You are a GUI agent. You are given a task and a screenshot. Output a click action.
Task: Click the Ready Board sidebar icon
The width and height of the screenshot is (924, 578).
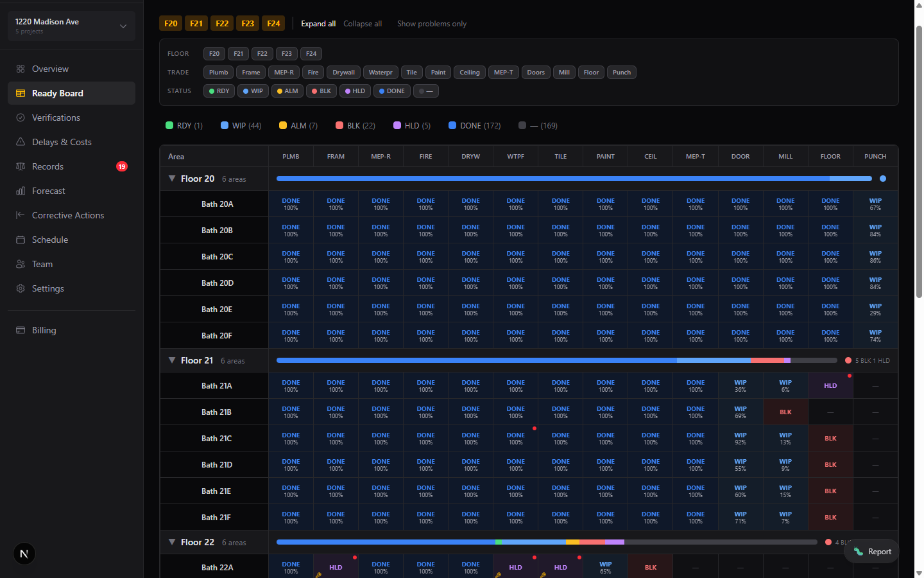click(21, 93)
